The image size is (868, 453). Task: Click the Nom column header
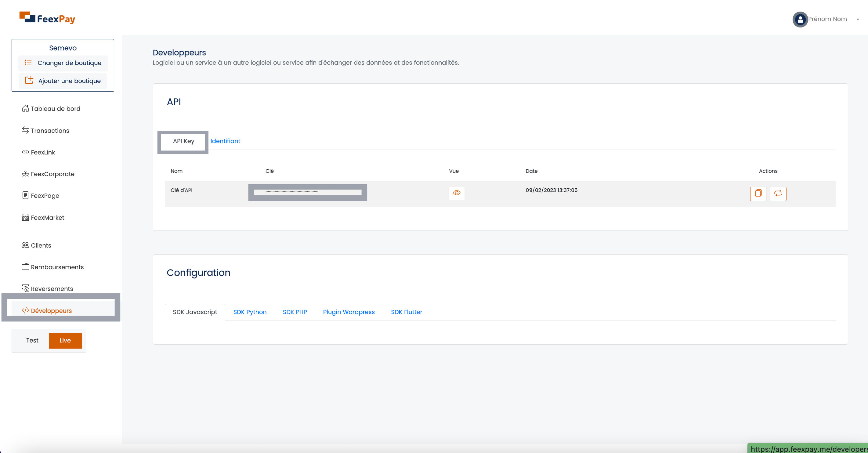177,171
